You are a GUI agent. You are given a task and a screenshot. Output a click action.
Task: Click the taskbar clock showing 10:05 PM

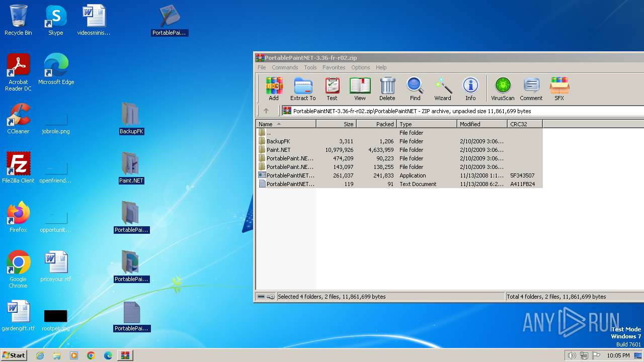pos(618,355)
